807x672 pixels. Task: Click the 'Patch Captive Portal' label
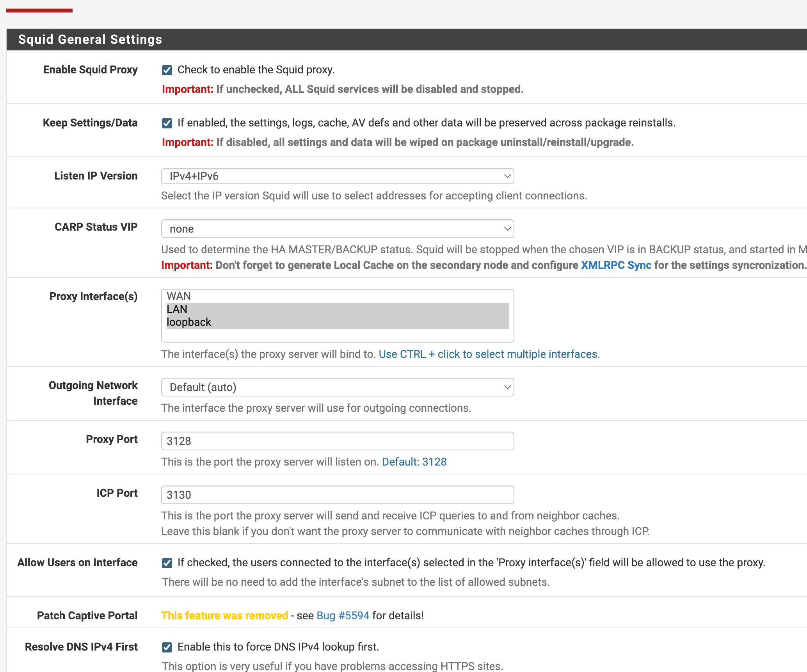pos(87,616)
